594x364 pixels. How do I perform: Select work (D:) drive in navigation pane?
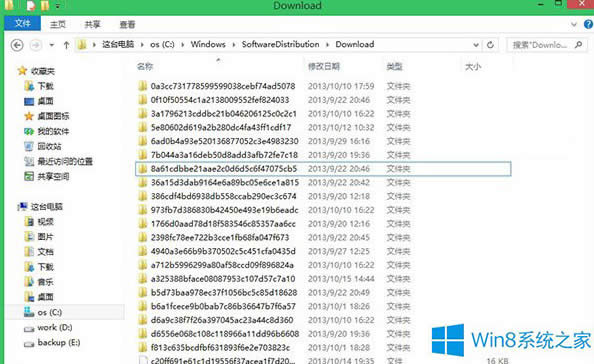(x=55, y=327)
